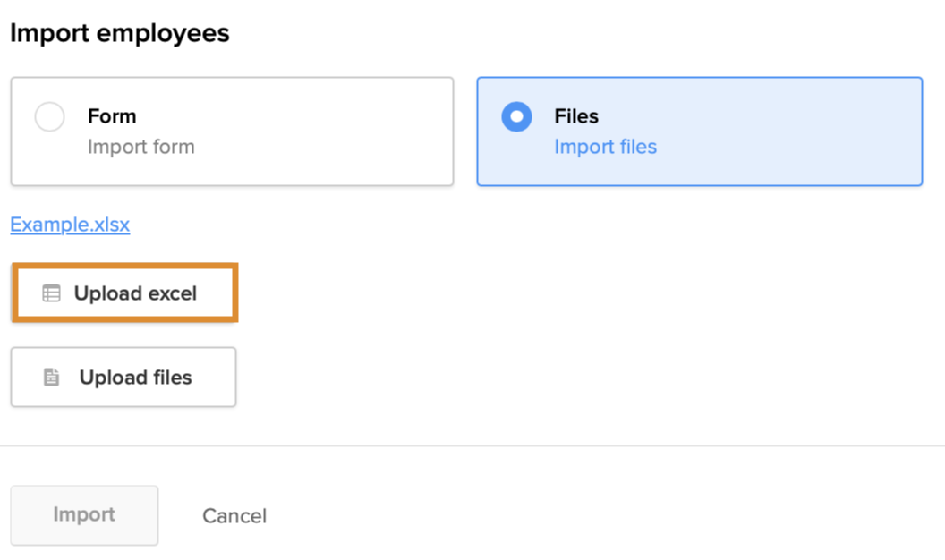This screenshot has height=560, width=945.
Task: Click the spreadsheet icon in Upload excel
Action: coord(52,293)
